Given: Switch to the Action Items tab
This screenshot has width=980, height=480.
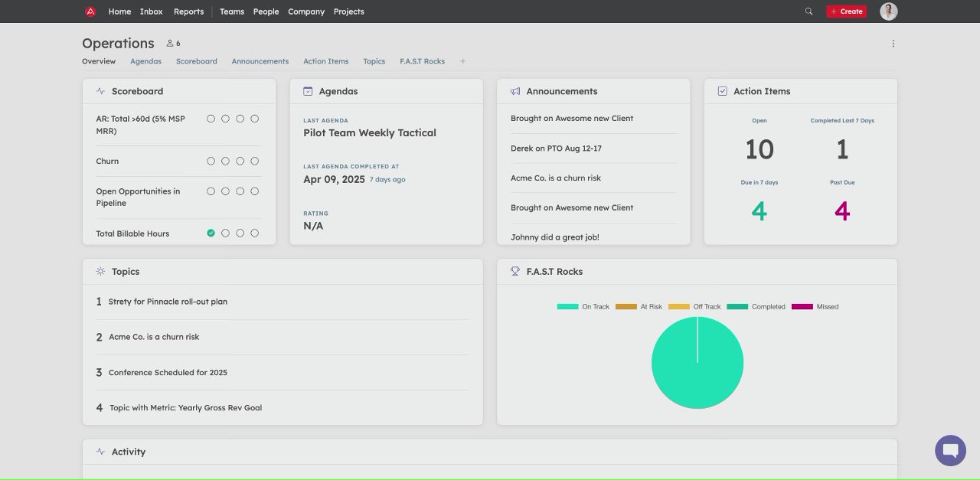Looking at the screenshot, I should pos(326,61).
